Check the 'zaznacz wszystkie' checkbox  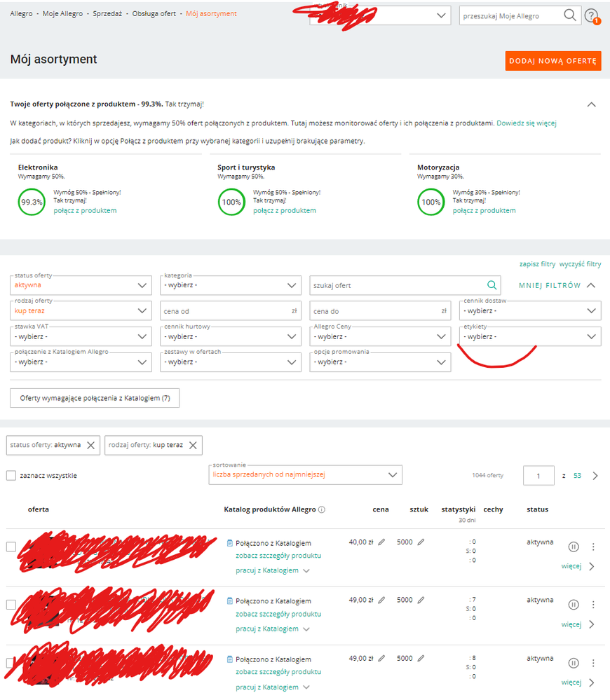[x=11, y=476]
